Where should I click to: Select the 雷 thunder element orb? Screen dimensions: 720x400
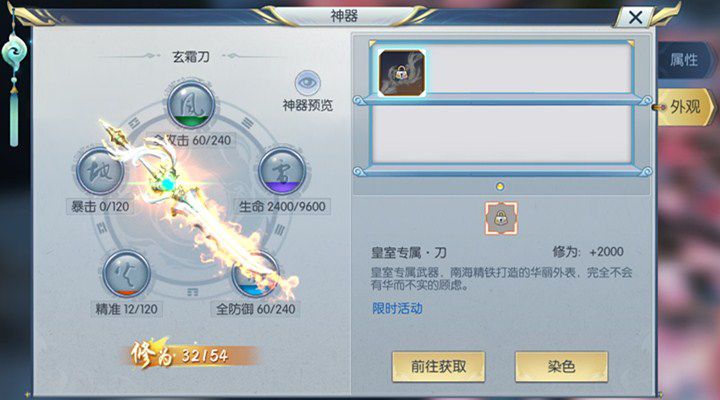click(282, 171)
